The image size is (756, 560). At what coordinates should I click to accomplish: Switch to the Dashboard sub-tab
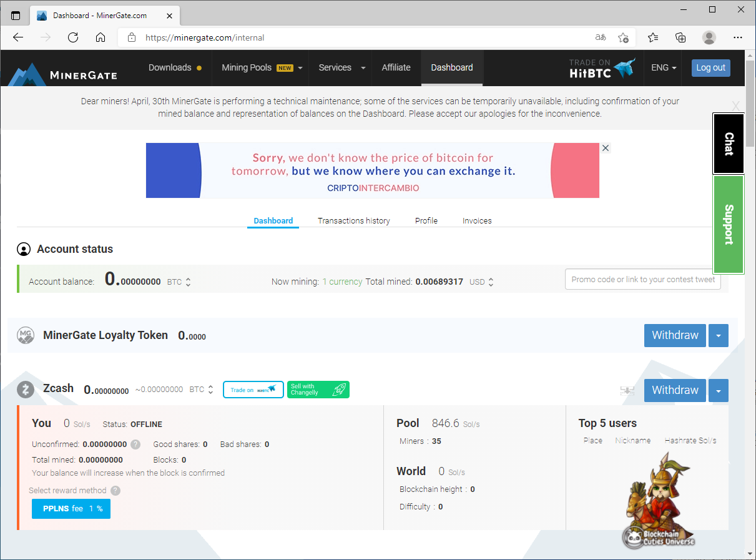273,221
